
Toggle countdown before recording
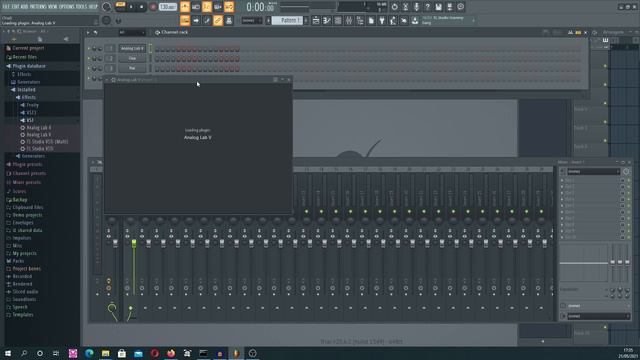207,7
